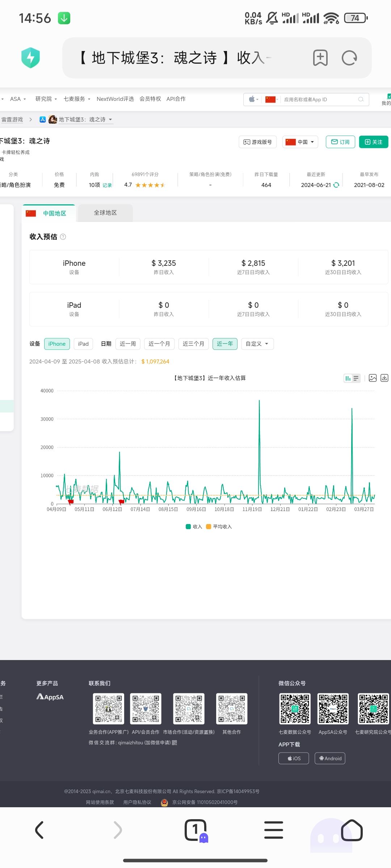Viewport: 391px width, 868px height.
Task: Open 用户隐私协议 footer link
Action: (x=137, y=802)
